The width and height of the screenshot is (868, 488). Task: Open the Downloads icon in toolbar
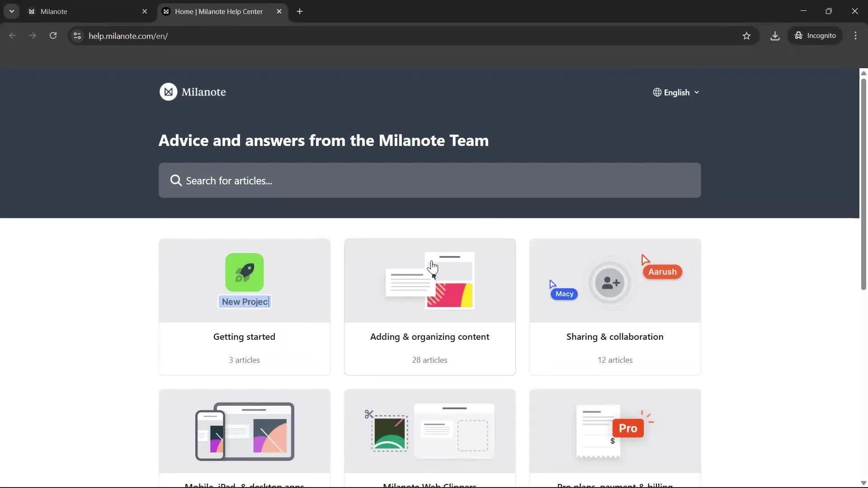[x=775, y=36]
